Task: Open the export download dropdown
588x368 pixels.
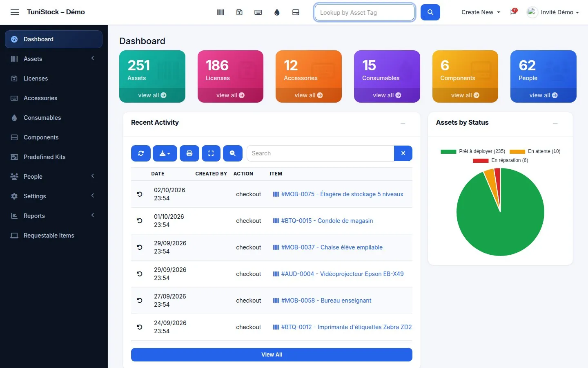Action: point(165,153)
